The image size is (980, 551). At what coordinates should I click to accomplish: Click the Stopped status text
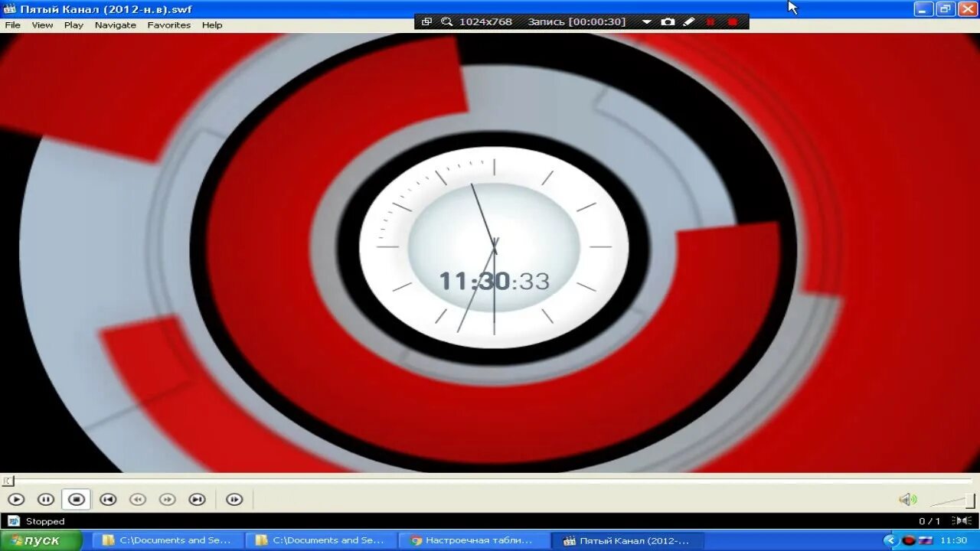tap(45, 522)
